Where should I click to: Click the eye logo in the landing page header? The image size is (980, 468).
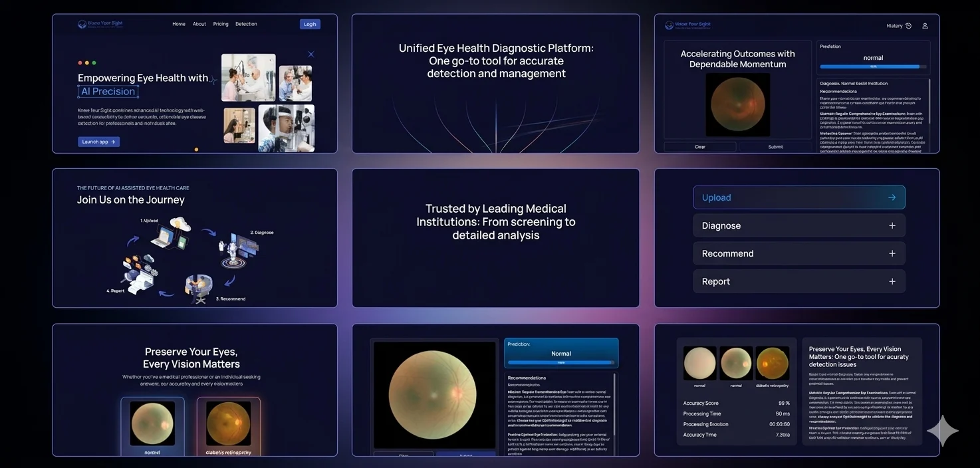[82, 24]
